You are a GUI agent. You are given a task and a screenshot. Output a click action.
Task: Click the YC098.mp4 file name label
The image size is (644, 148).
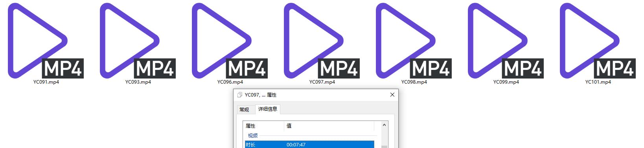[414, 82]
